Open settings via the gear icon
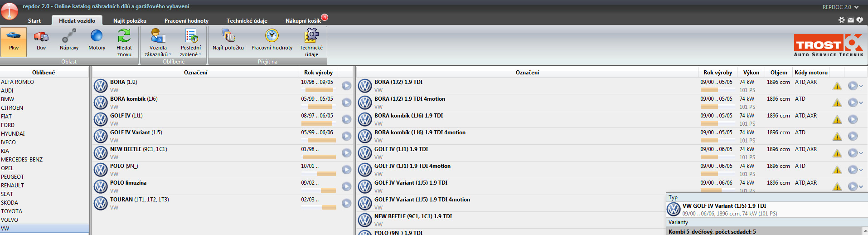Screen dimensions: 868x235 [842, 20]
